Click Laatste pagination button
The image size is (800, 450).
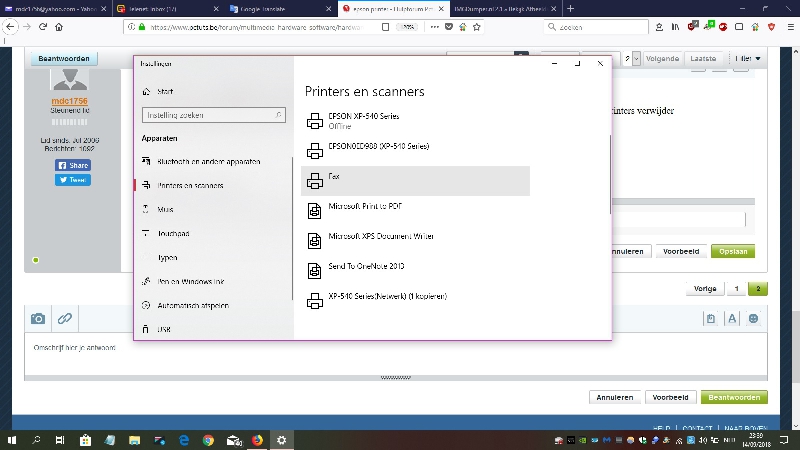tap(703, 59)
